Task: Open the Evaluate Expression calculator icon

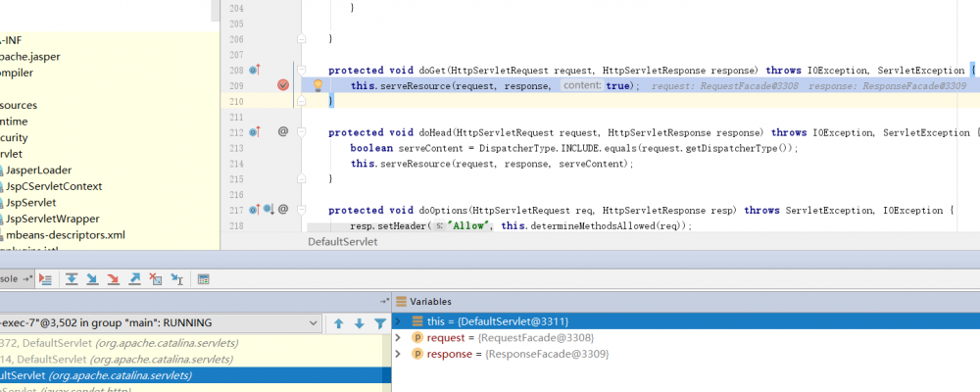Action: 203,279
